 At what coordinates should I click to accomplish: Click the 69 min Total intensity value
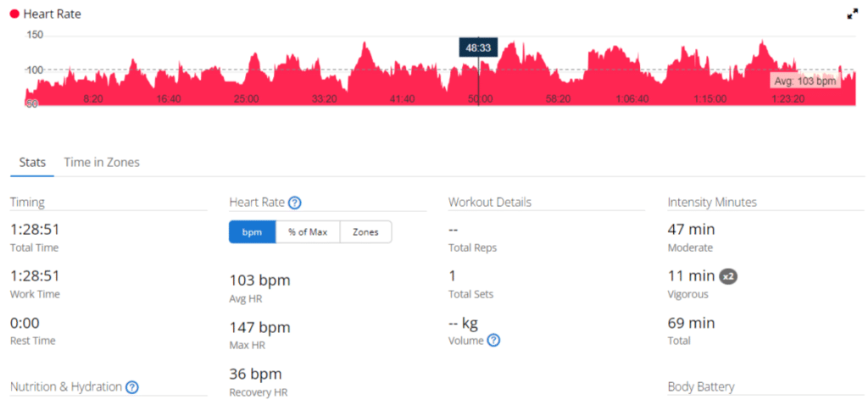pyautogui.click(x=692, y=323)
